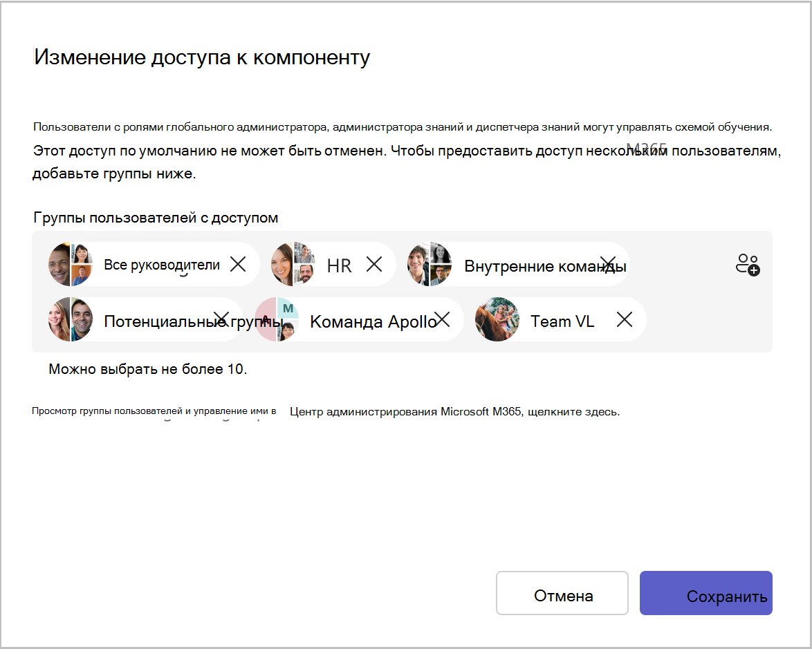The width and height of the screenshot is (812, 649).
Task: Remove the Потенциальные группы group chip
Action: click(221, 319)
